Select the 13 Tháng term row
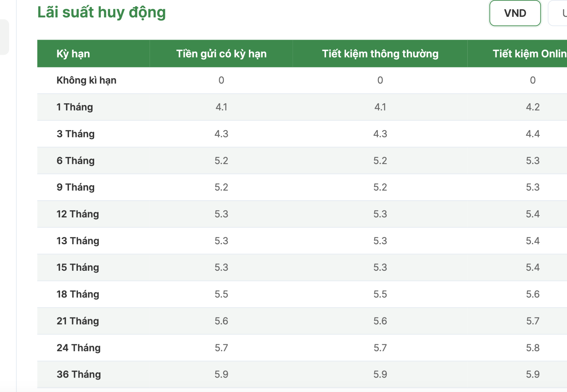The image size is (567, 392). [78, 241]
